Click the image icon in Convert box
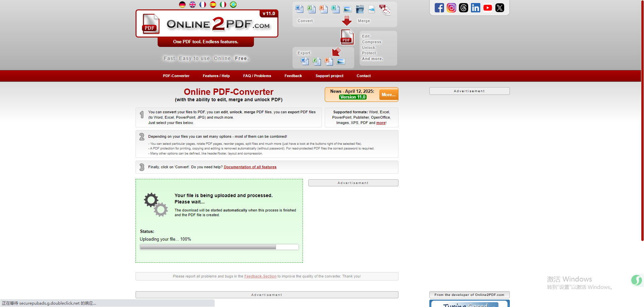 coord(347,9)
